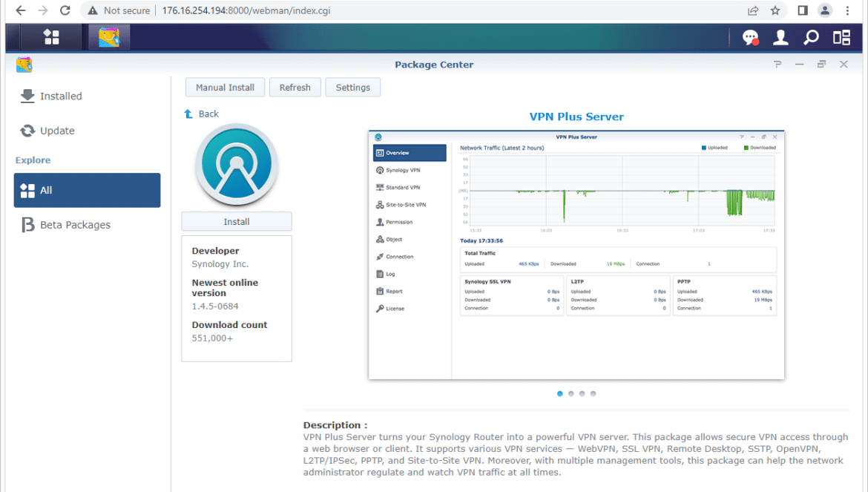
Task: Click the Manual Install button
Action: [x=225, y=88]
